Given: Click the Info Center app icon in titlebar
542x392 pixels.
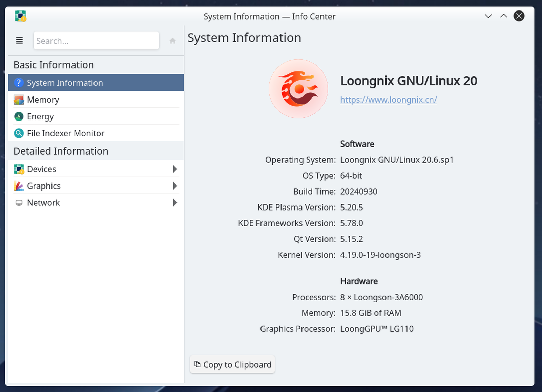Looking at the screenshot, I should tap(20, 16).
